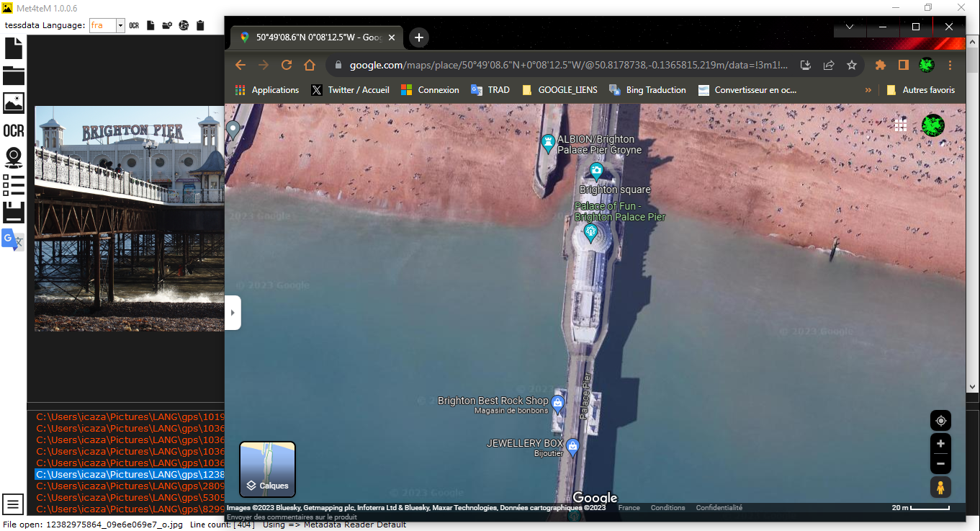Open the Google apps grid on Maps
This screenshot has height=531, width=980.
901,125
